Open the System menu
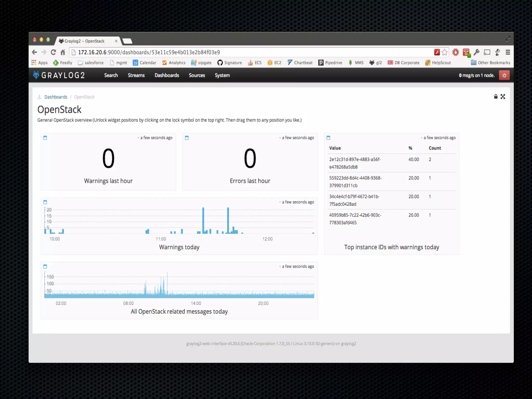This screenshot has width=532, height=399. click(222, 75)
